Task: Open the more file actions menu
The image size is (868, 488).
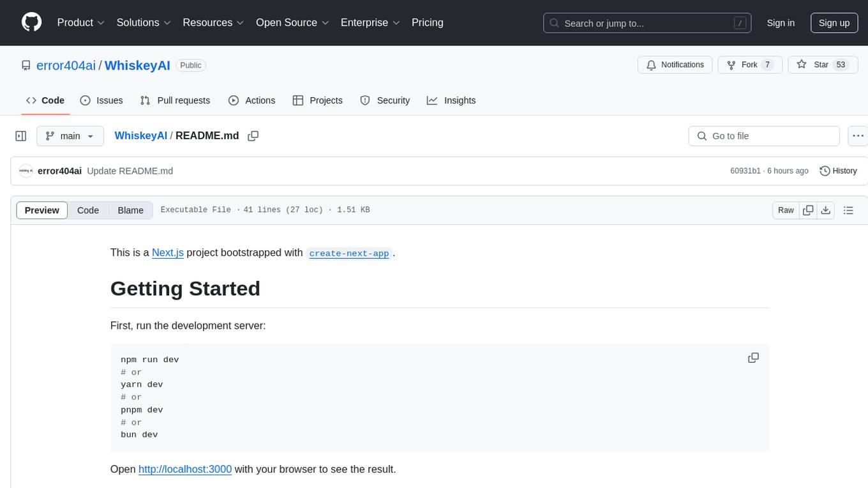Action: click(x=858, y=136)
